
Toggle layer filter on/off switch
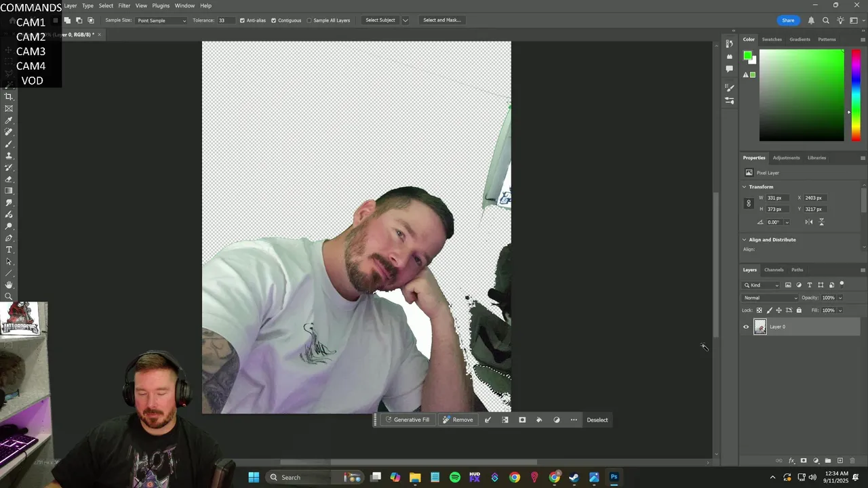(842, 285)
